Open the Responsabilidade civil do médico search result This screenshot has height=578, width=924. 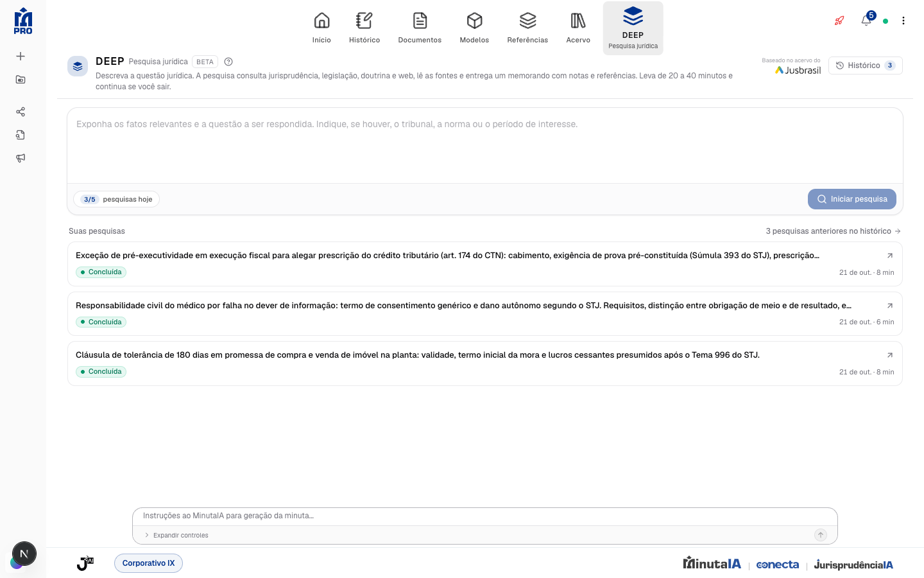coord(485,314)
